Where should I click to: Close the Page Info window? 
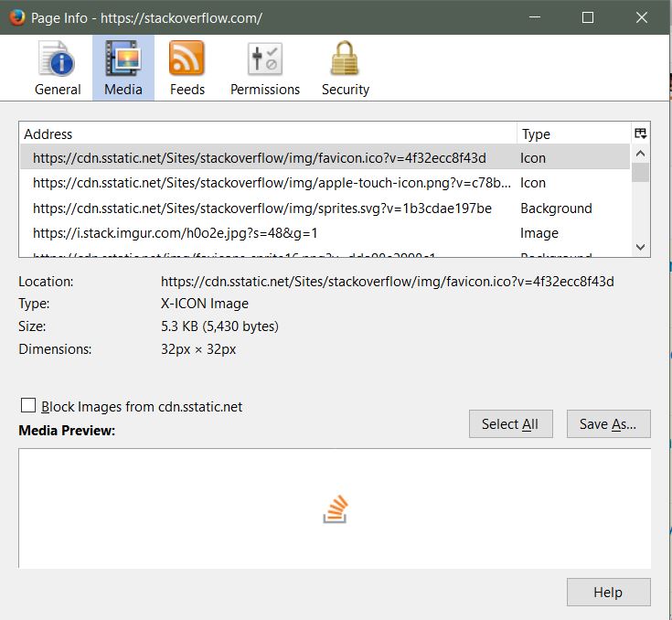pyautogui.click(x=642, y=17)
